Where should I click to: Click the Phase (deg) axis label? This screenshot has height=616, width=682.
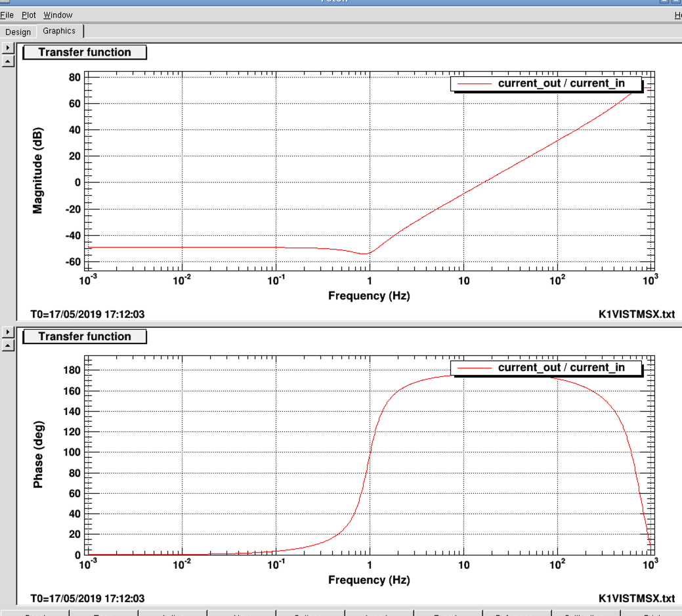[38, 454]
